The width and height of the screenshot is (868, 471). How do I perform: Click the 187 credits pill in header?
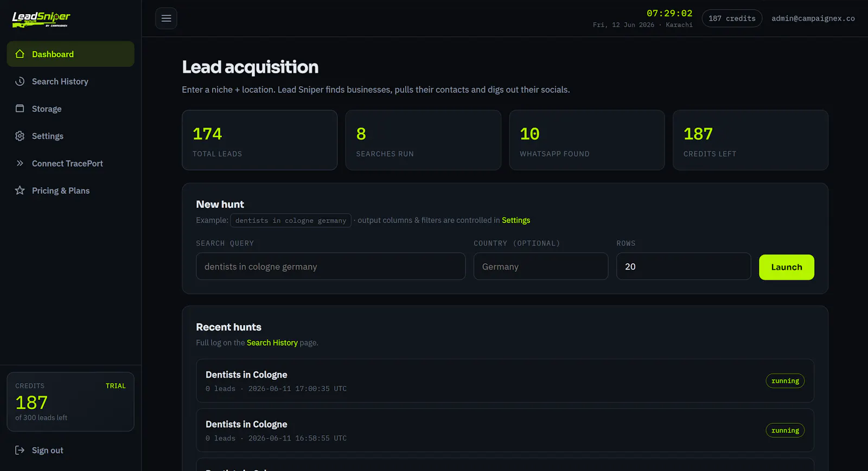point(732,18)
